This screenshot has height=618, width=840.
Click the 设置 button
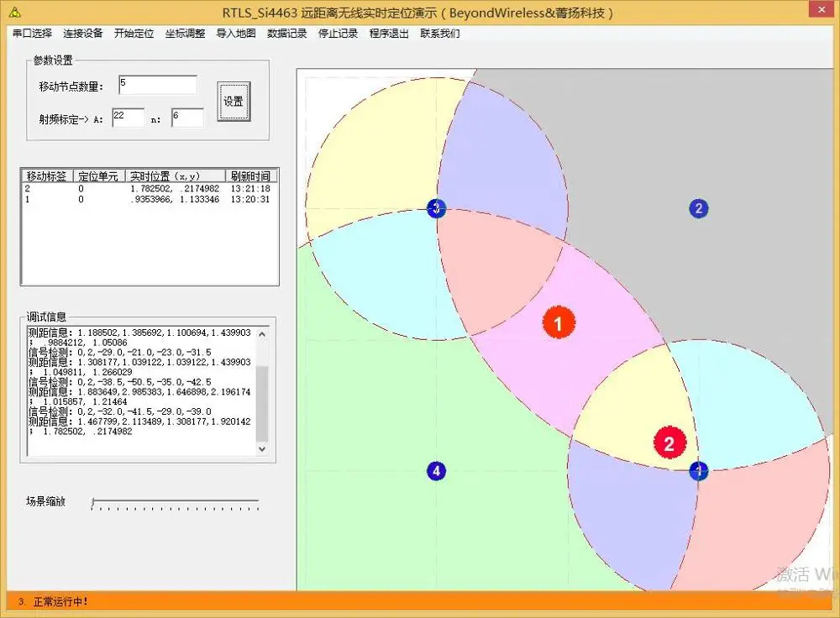coord(234,102)
